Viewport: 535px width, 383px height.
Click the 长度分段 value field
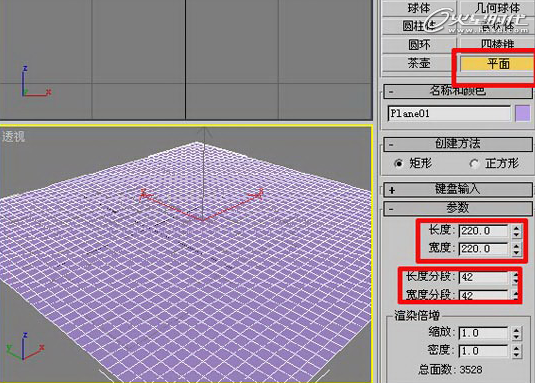[x=484, y=277]
